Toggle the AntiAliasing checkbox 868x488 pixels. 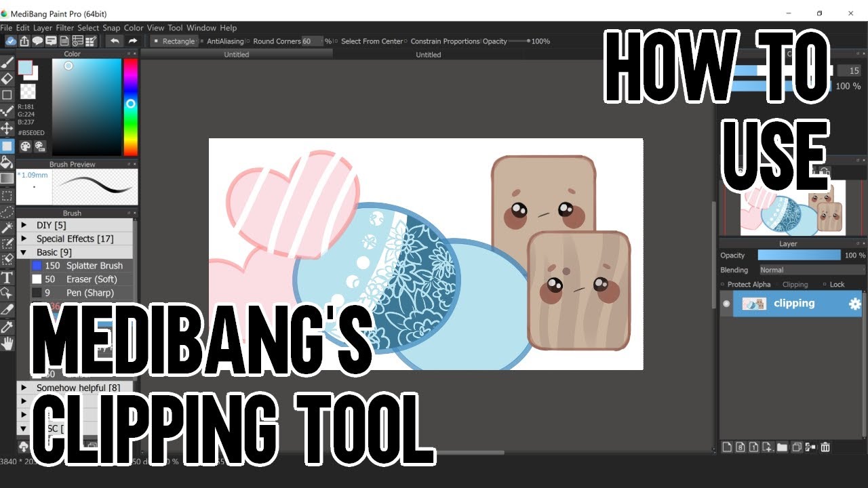[201, 41]
